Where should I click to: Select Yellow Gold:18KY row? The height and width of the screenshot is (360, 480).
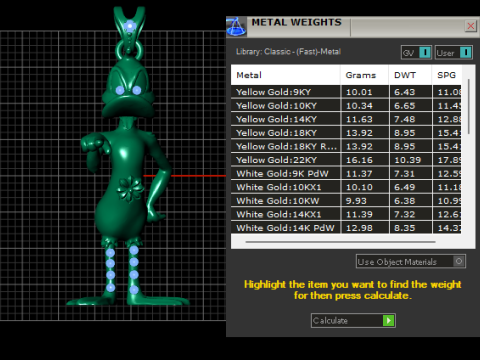click(346, 133)
